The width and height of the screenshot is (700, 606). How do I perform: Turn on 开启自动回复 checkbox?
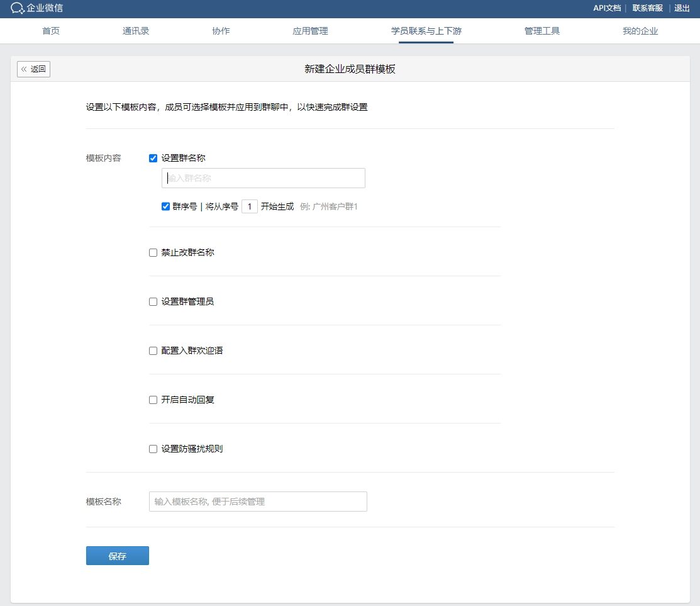coord(153,400)
